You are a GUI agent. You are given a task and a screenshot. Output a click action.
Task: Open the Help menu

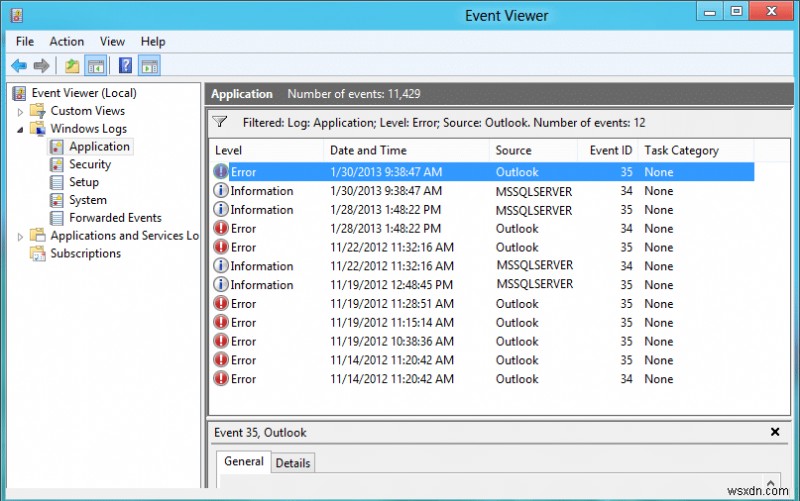pos(153,41)
